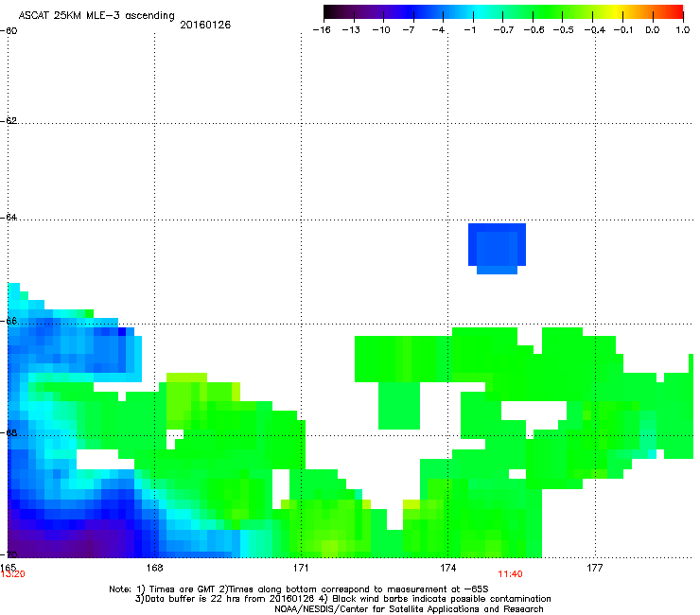Click the color bar label 1.0
This screenshot has height=615, width=700.
(683, 30)
